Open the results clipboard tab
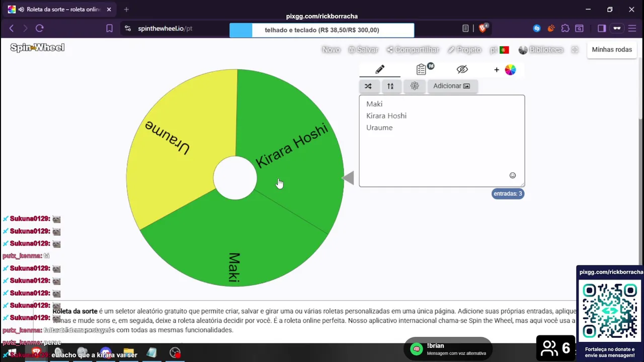644x362 pixels. click(422, 69)
